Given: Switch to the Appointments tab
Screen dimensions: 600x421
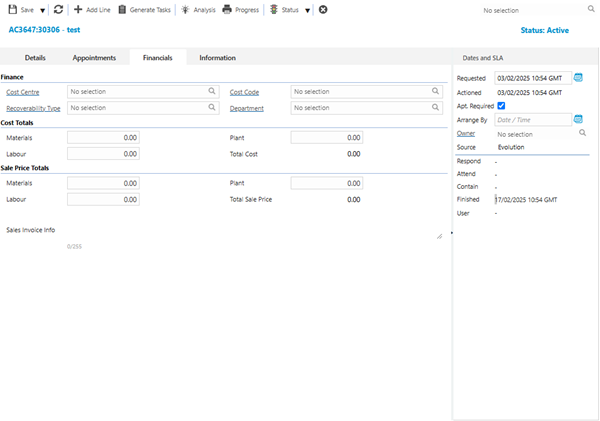Looking at the screenshot, I should [94, 58].
